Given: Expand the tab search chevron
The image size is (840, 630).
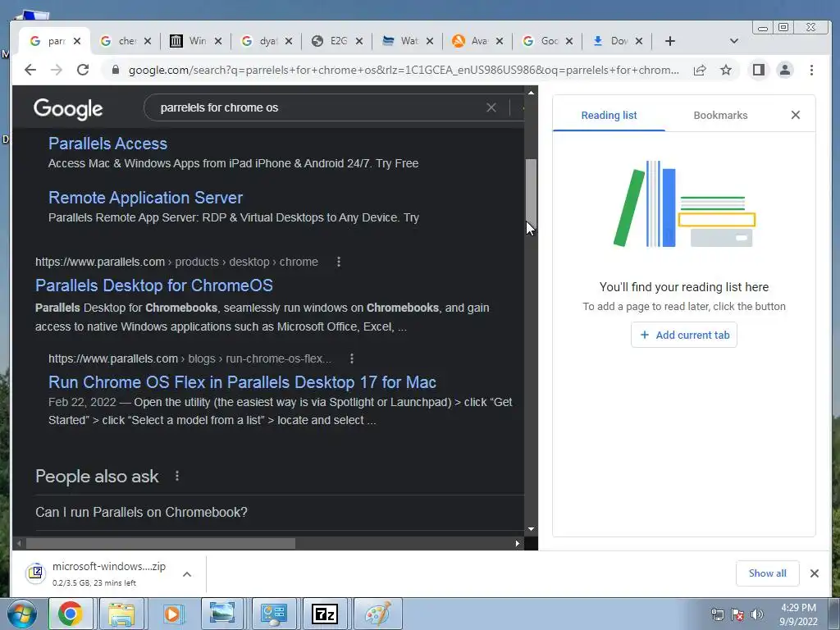Looking at the screenshot, I should (x=734, y=41).
